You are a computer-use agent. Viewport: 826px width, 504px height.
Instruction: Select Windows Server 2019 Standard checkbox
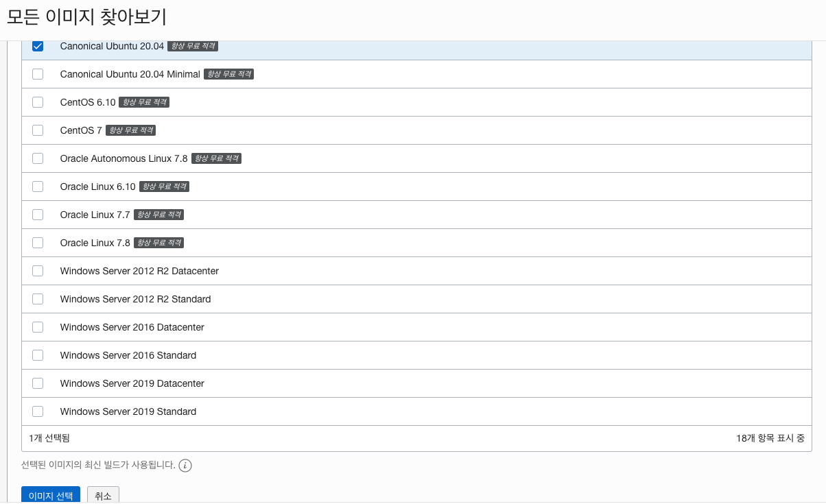(x=38, y=411)
